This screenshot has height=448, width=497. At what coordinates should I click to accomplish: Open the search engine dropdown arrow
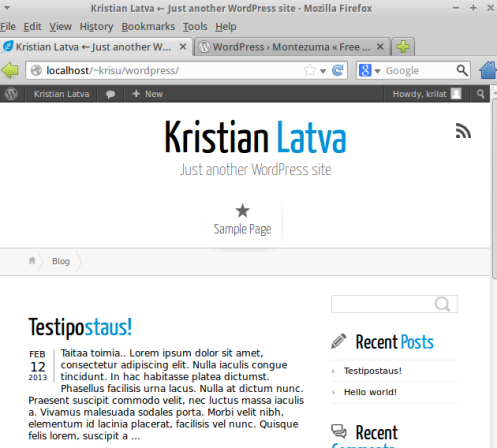(377, 71)
